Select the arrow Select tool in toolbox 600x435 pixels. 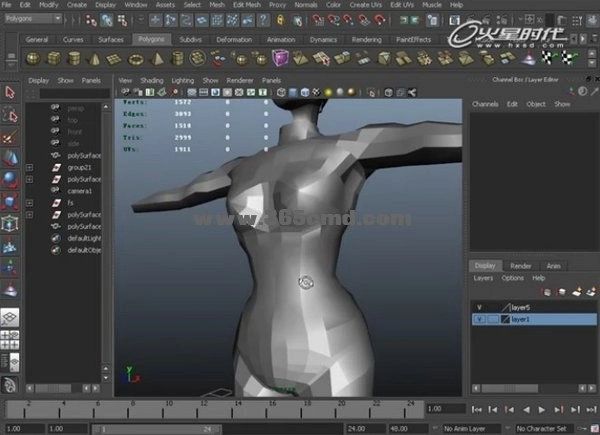click(x=10, y=92)
